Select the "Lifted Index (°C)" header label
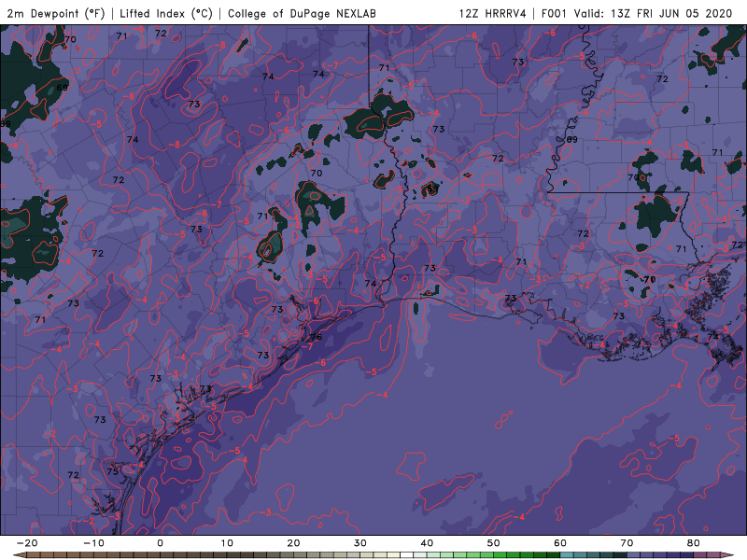The width and height of the screenshot is (747, 560). click(x=166, y=13)
